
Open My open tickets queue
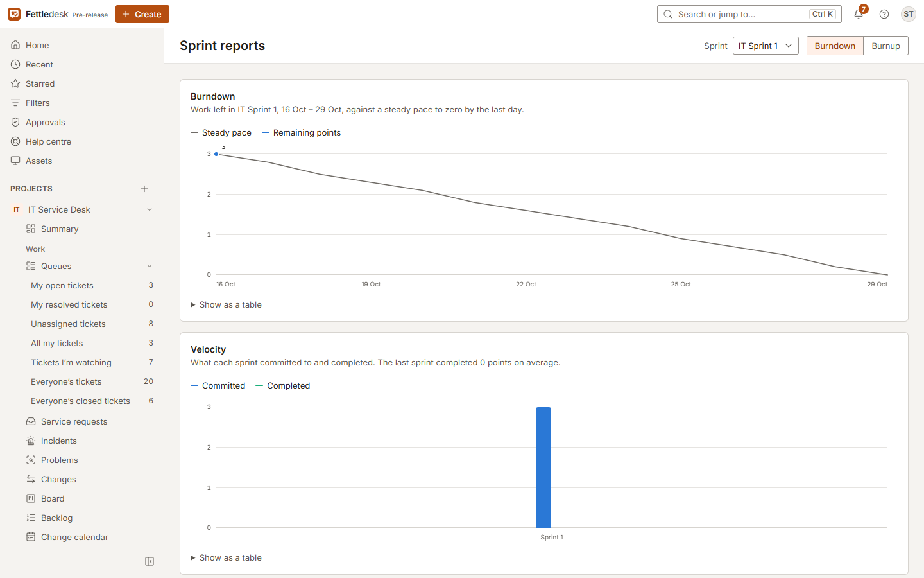92,285
